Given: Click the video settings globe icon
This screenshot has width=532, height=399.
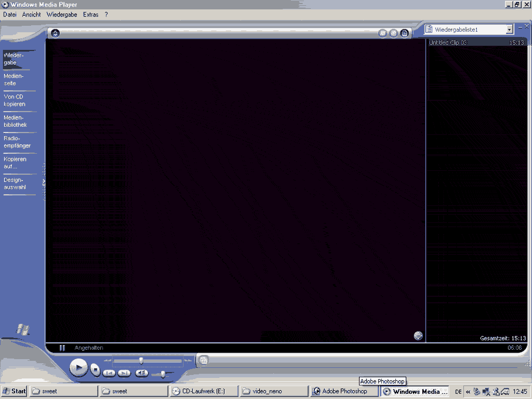Looking at the screenshot, I should coord(418,336).
